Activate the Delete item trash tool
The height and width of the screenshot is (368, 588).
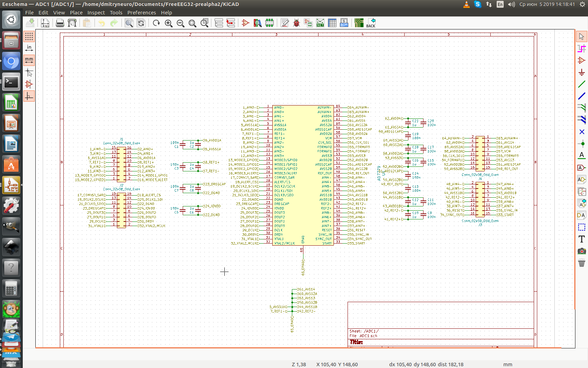pos(581,263)
